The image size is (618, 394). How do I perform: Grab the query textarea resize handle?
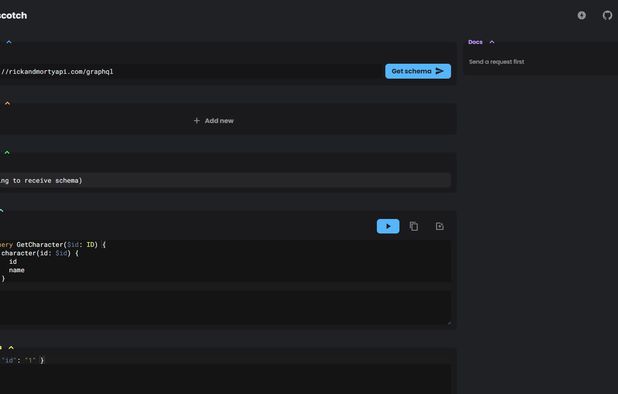[449, 323]
